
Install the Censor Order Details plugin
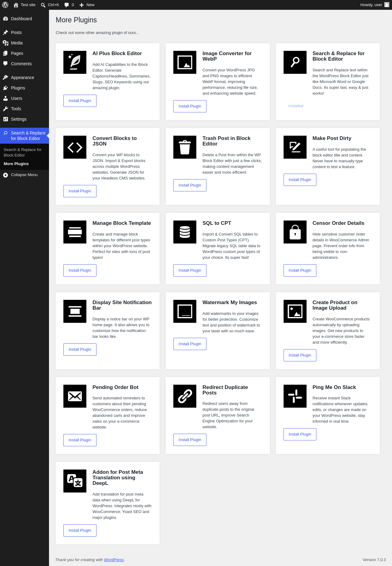tap(300, 270)
